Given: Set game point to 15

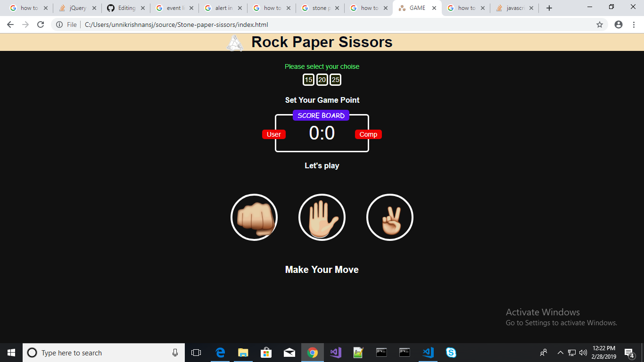Looking at the screenshot, I should [x=308, y=79].
